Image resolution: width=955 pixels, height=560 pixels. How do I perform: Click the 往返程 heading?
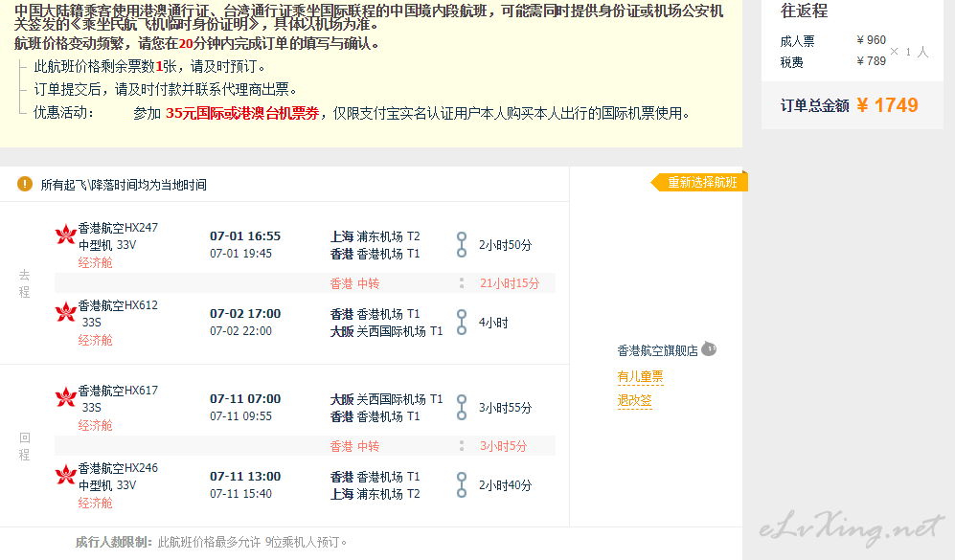(804, 11)
